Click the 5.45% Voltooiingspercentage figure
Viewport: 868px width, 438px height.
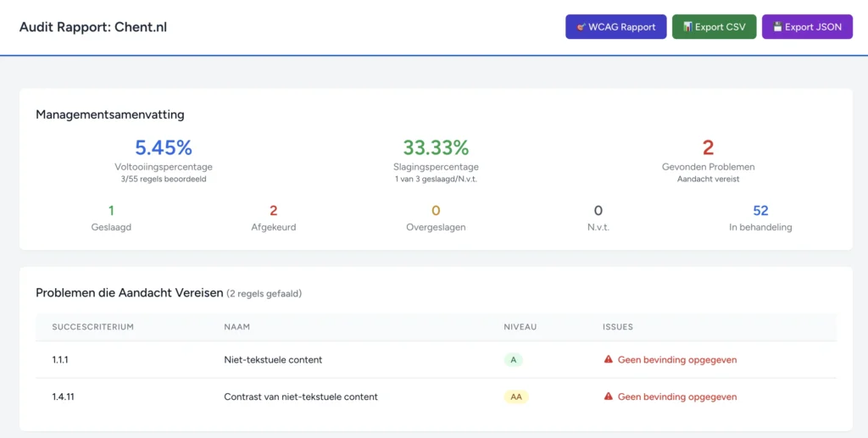164,148
